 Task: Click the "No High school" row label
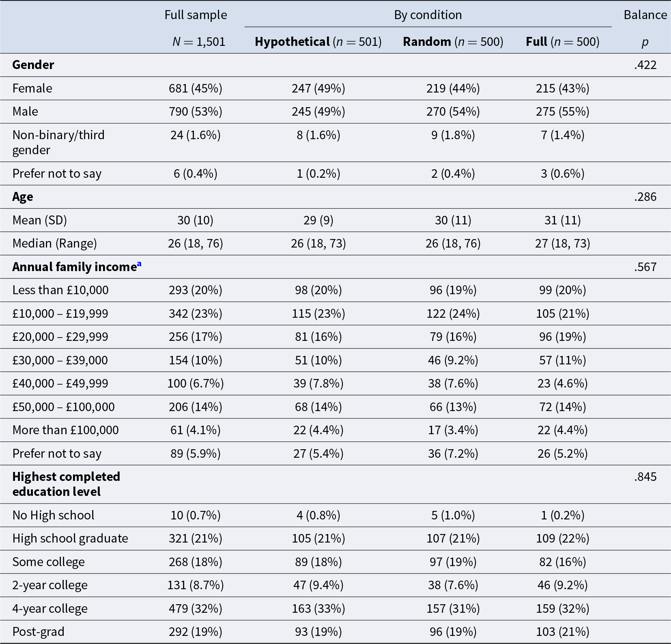(54, 515)
